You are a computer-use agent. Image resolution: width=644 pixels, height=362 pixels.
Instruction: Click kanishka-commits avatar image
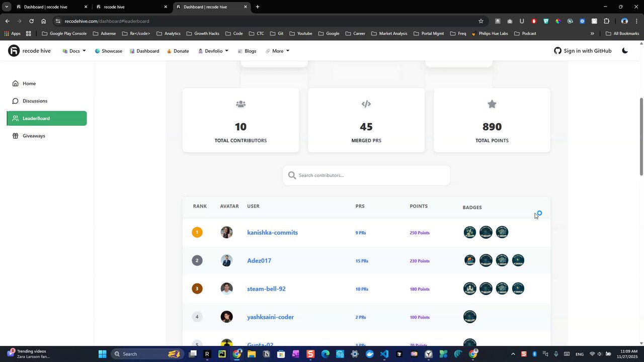tap(227, 232)
